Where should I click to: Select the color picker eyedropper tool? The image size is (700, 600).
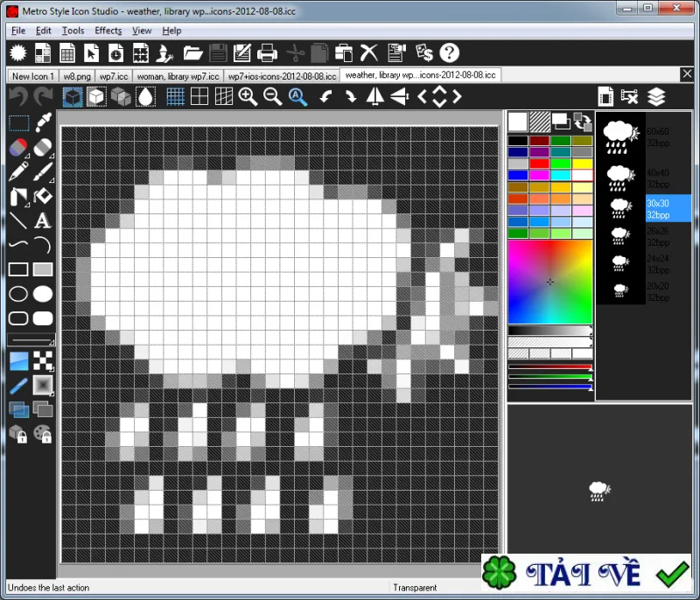(x=43, y=122)
